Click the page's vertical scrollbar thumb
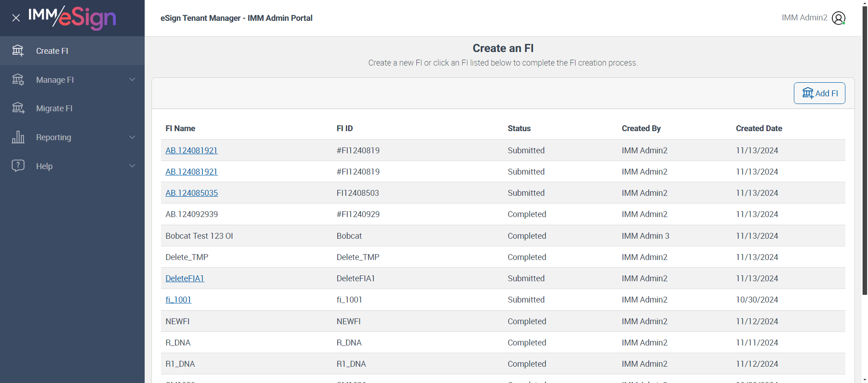This screenshot has height=383, width=868. click(x=864, y=149)
